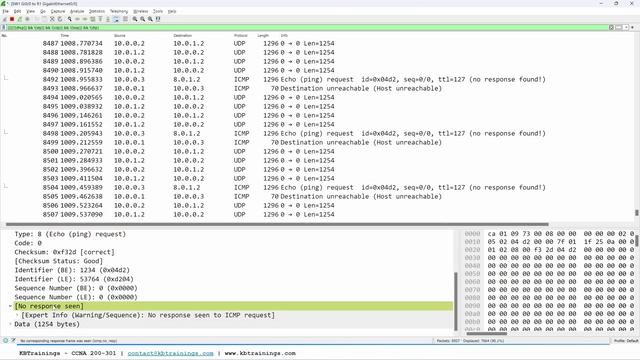The width and height of the screenshot is (640, 360).
Task: Expand the Data (1254 bytes) node
Action: (10, 324)
